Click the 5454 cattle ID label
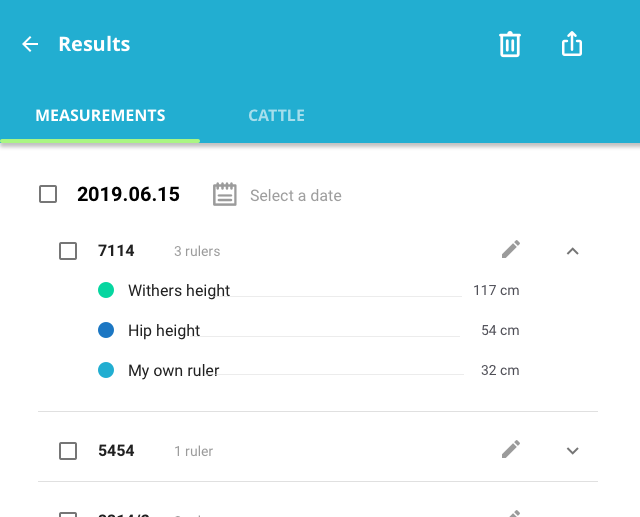640x517 pixels. [x=116, y=451]
